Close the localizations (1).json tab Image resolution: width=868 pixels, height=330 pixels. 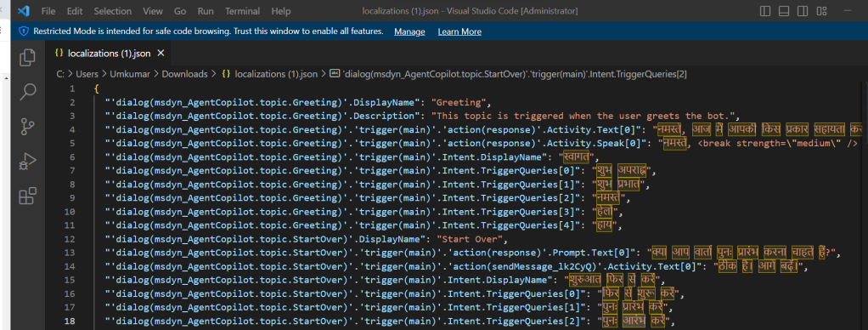(x=161, y=54)
